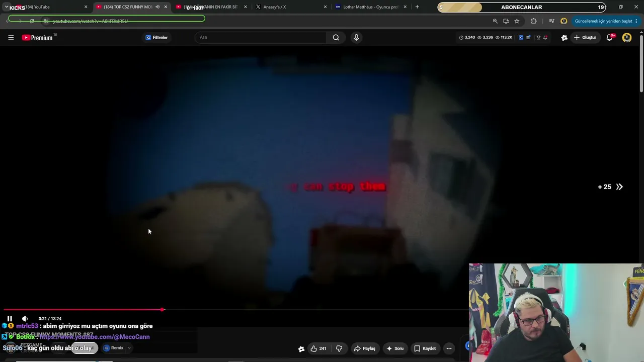
Task: Dislike the video
Action: (339, 348)
